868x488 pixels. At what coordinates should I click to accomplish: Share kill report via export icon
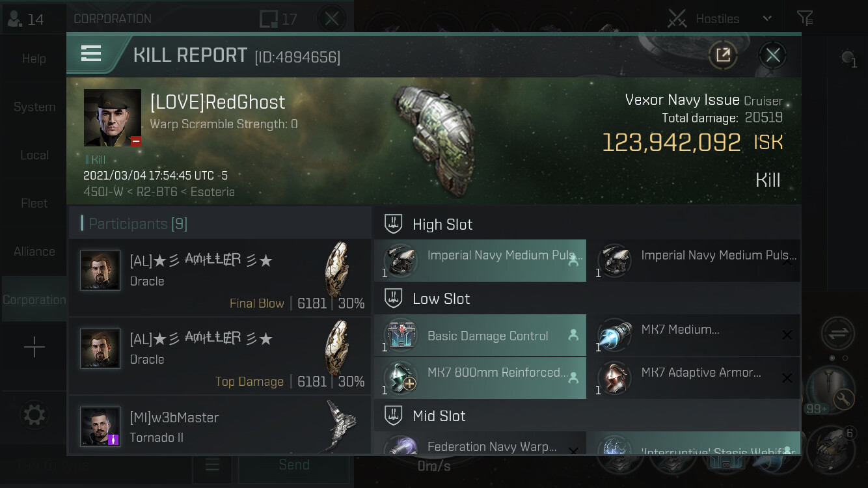[723, 55]
